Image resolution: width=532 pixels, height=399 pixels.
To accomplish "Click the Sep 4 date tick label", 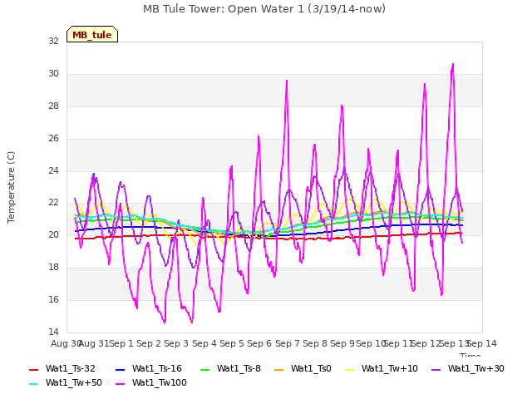I will [204, 343].
